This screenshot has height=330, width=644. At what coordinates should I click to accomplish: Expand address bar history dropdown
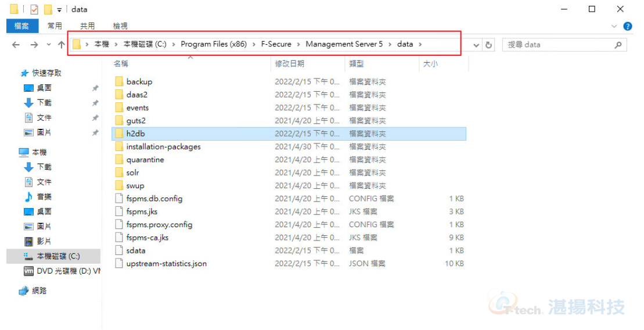[476, 45]
